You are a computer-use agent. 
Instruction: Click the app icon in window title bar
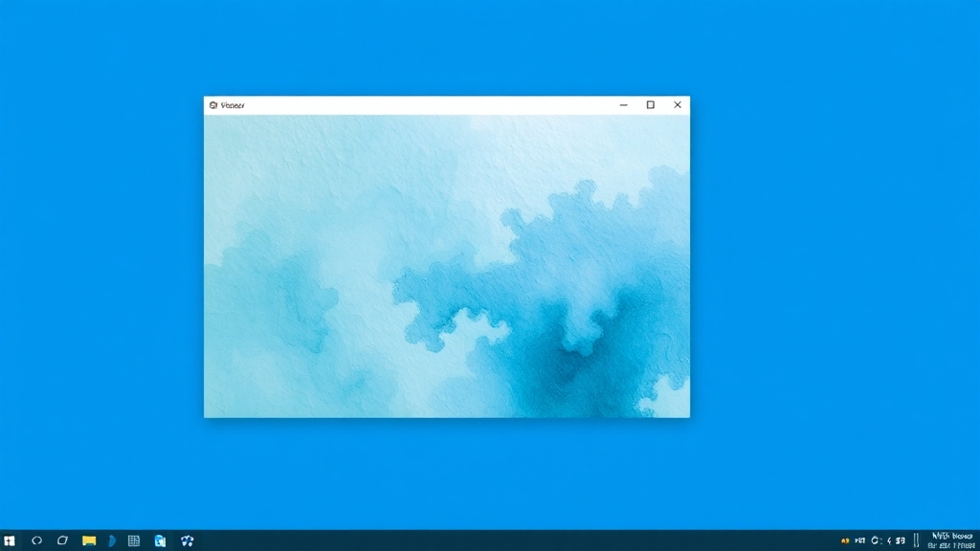(213, 105)
